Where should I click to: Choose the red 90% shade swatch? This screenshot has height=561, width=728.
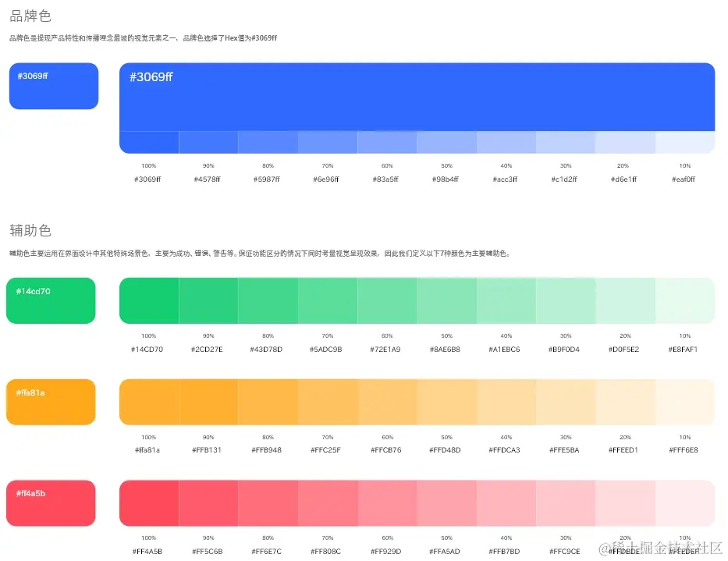(208, 503)
